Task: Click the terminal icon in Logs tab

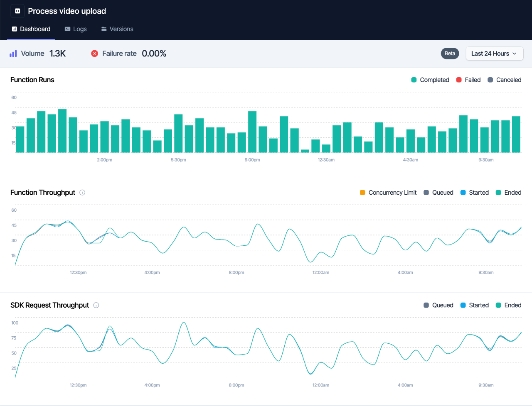Action: coord(67,29)
